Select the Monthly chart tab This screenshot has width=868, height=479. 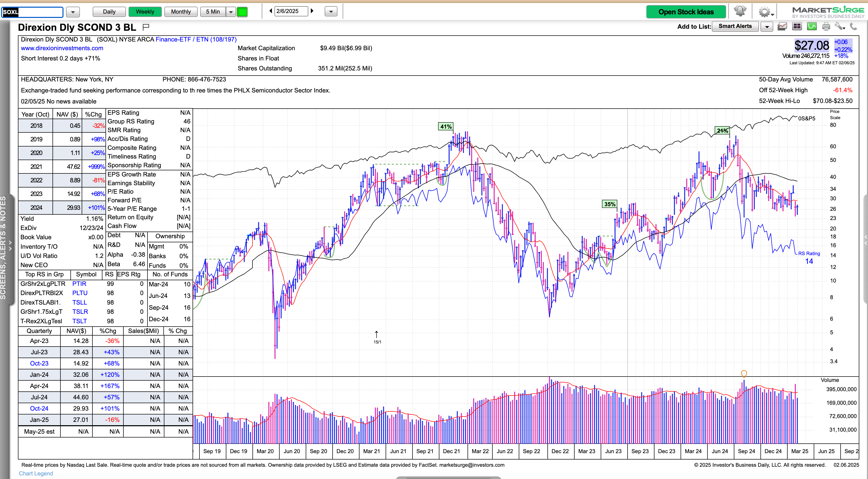(181, 12)
